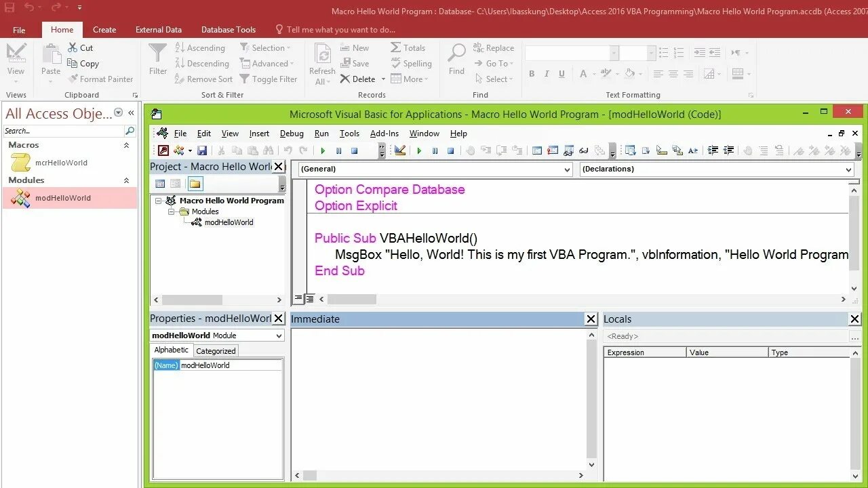The width and height of the screenshot is (868, 488).
Task: Click the navigation pane Search field
Action: [x=63, y=131]
